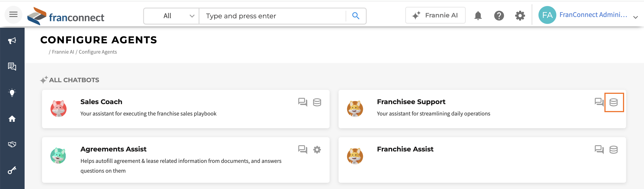The image size is (644, 189).
Task: Open the hamburger navigation menu
Action: [13, 15]
